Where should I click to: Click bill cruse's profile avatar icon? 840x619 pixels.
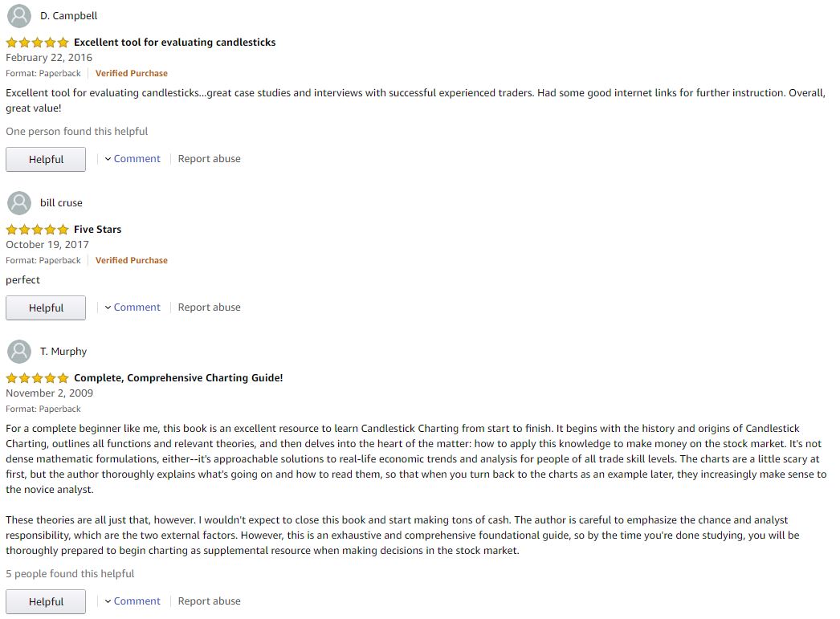click(18, 203)
